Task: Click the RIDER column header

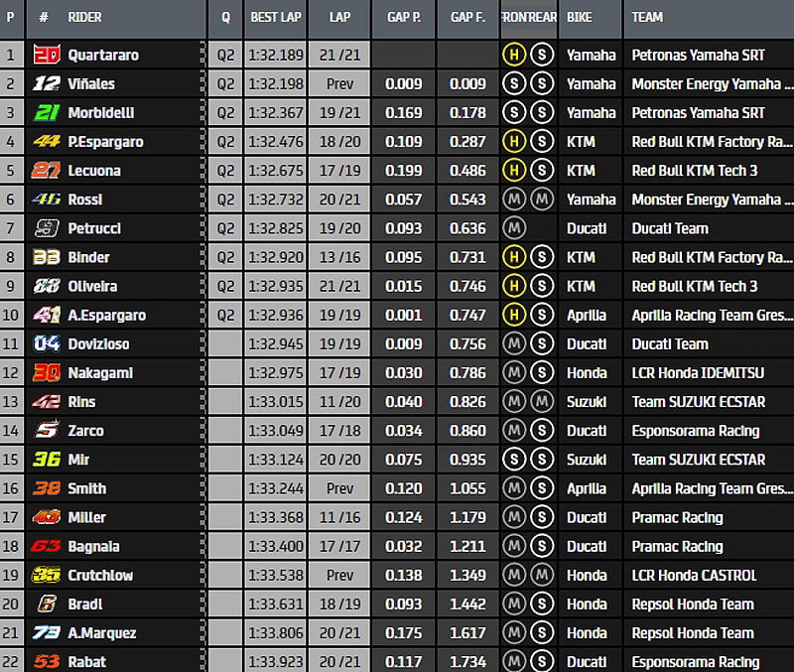Action: (x=85, y=17)
